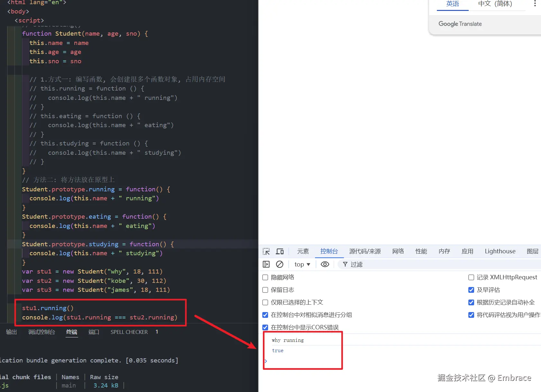Click the 'why running' console message
This screenshot has width=541, height=392.
288,340
